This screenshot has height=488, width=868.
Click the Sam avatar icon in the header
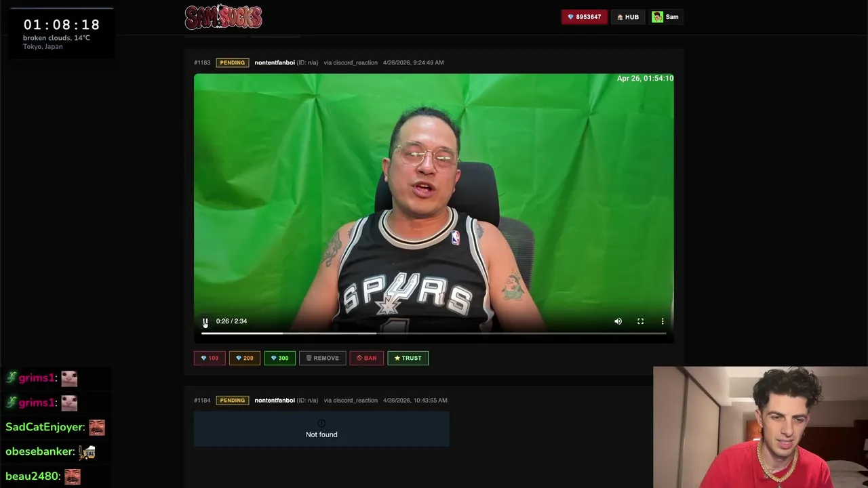click(657, 17)
